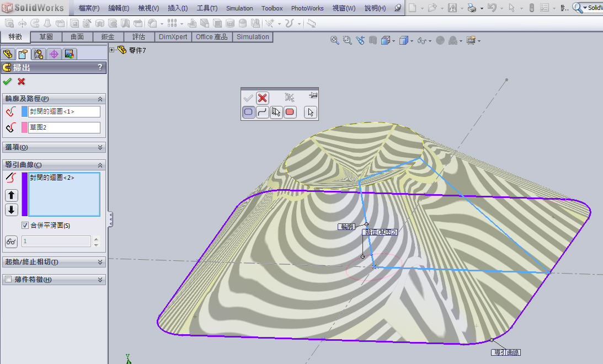Open the ConfigurationManager tab icon

click(x=39, y=54)
